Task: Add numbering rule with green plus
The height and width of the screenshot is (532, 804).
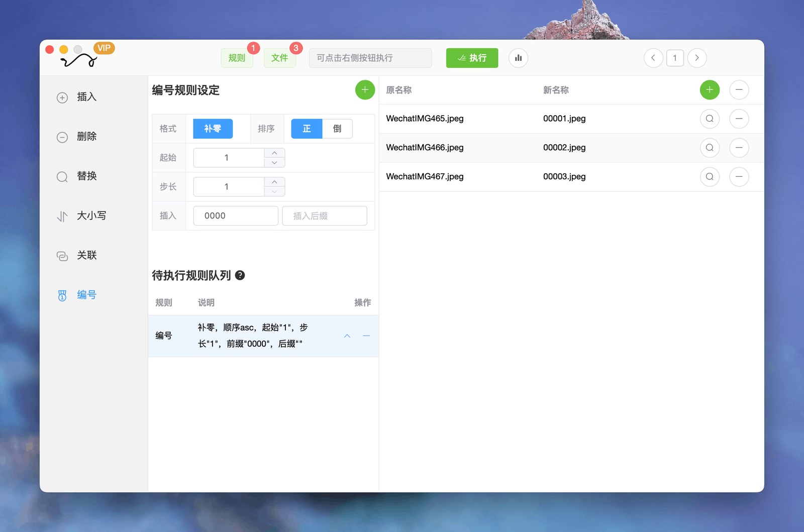Action: click(x=365, y=90)
